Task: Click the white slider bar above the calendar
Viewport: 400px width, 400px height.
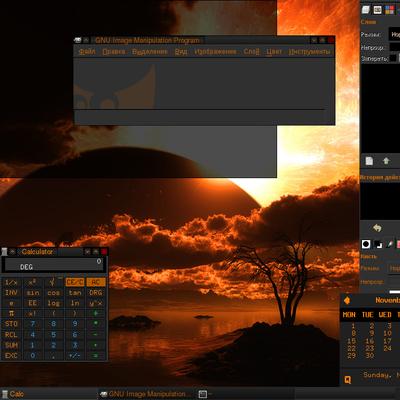Action: click(x=395, y=292)
